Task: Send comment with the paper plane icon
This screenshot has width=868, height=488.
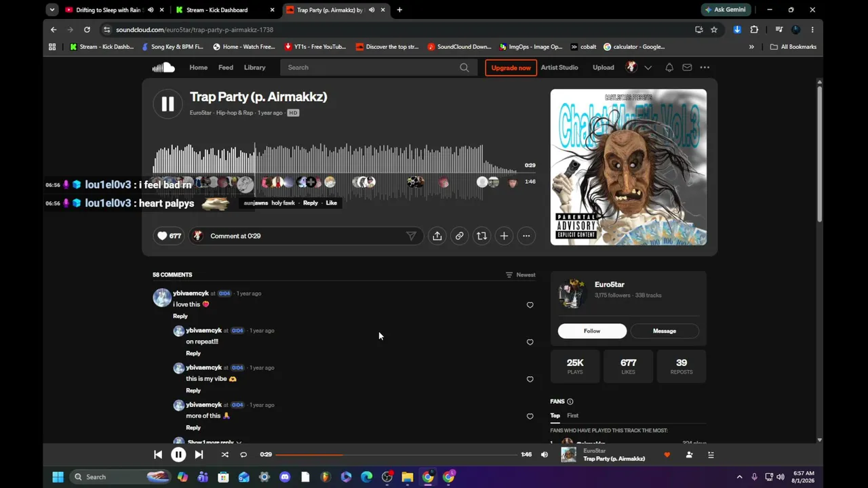Action: tap(411, 236)
